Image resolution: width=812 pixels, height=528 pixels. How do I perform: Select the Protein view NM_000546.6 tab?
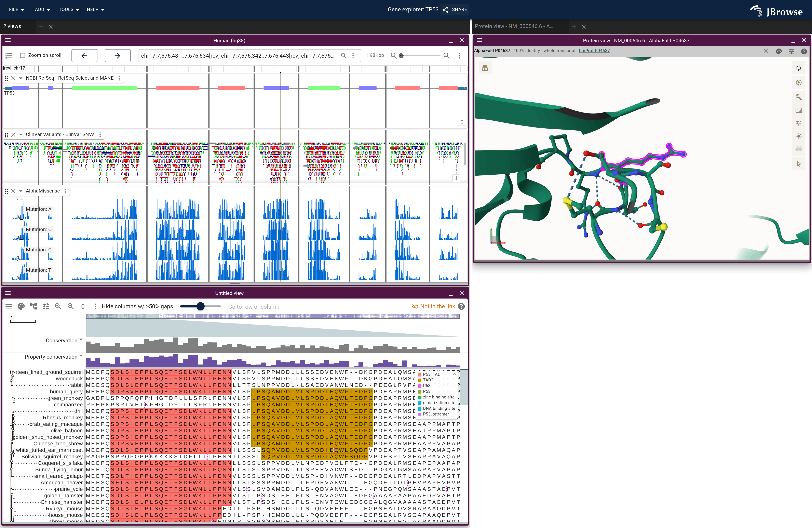tap(514, 26)
